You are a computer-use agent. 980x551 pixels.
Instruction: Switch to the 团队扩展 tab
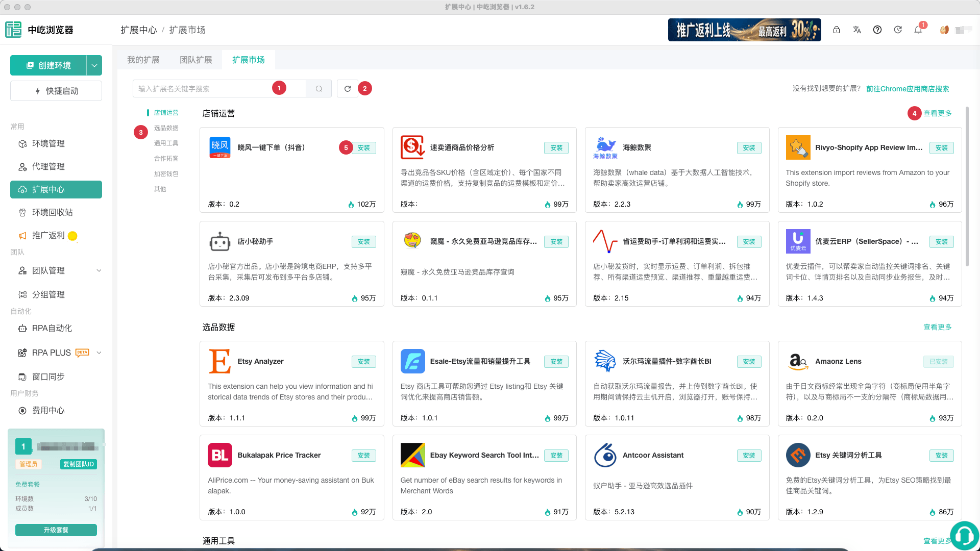pyautogui.click(x=196, y=60)
